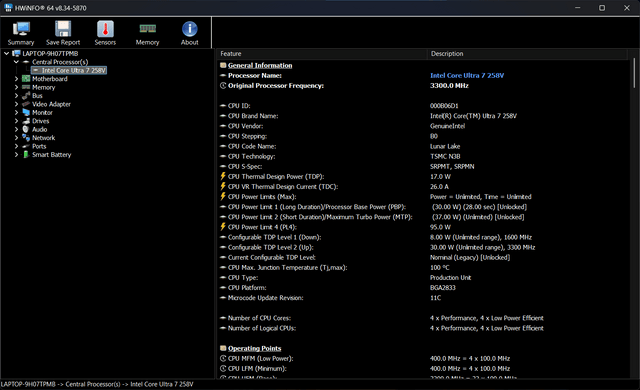This screenshot has height=390, width=640.
Task: Expand the Smart Battery node arrow
Action: (16, 155)
